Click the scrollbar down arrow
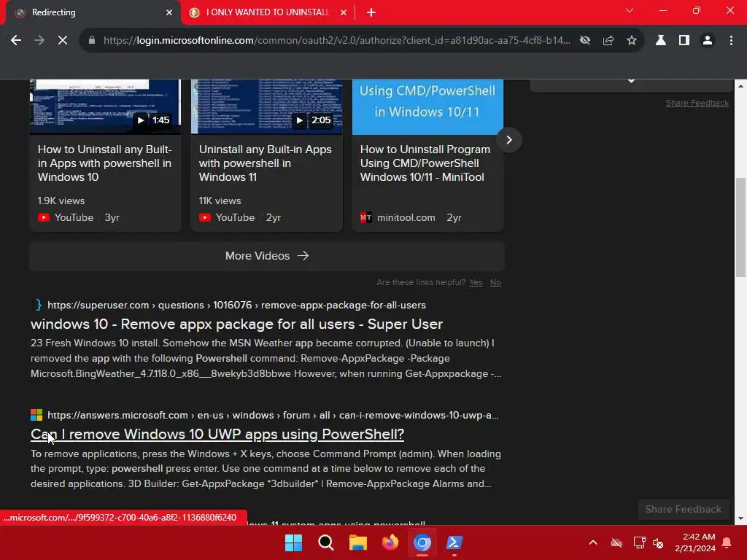Image resolution: width=747 pixels, height=560 pixels. 740,518
